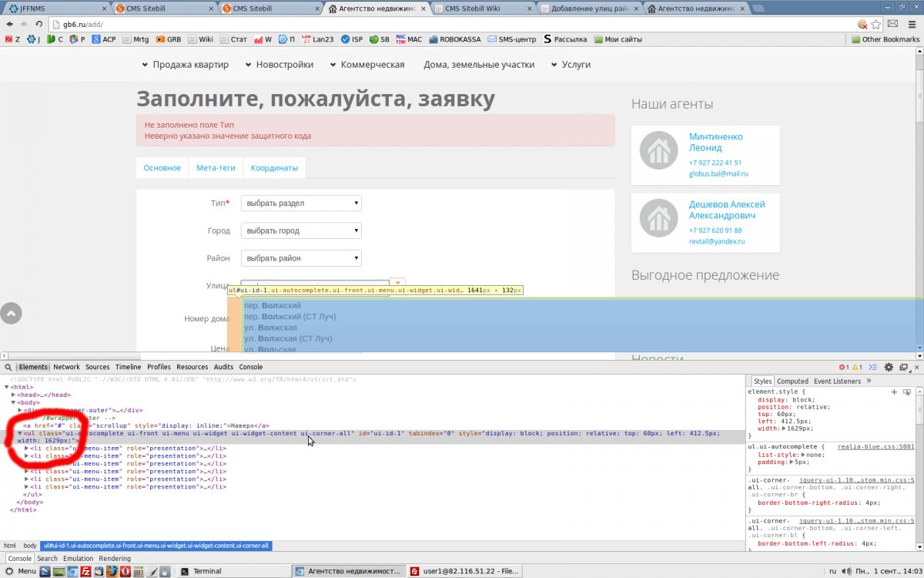The image size is (924, 578).
Task: Click the browser forward arrow
Action: click(x=25, y=24)
